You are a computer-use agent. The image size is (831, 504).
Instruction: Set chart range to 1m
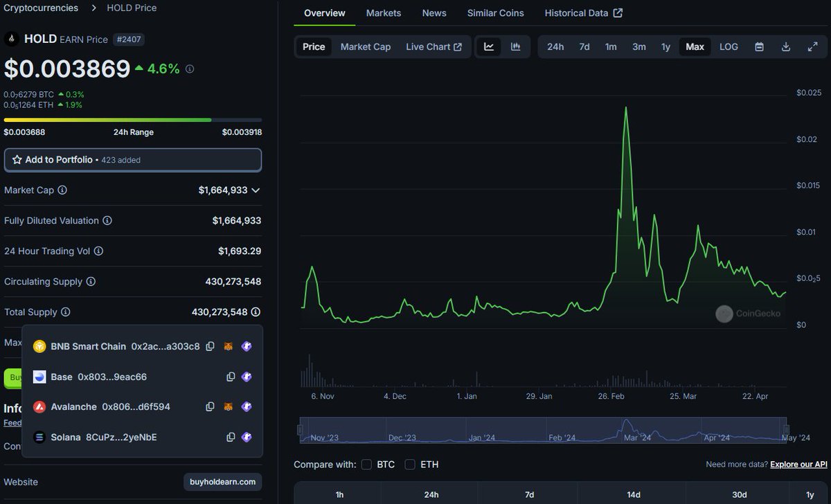(611, 47)
